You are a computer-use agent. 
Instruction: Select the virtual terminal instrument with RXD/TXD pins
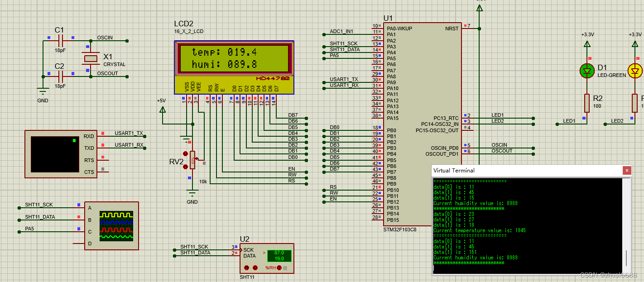click(61, 154)
